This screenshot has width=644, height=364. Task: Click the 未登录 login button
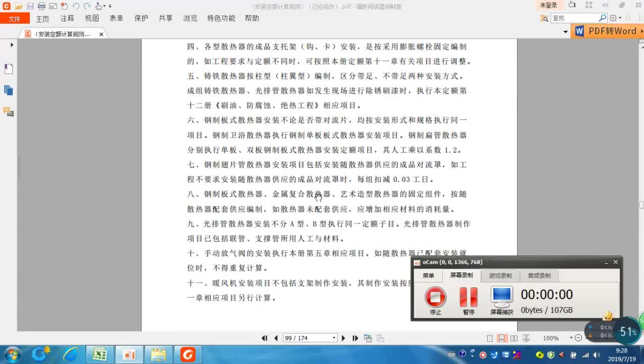548,5
